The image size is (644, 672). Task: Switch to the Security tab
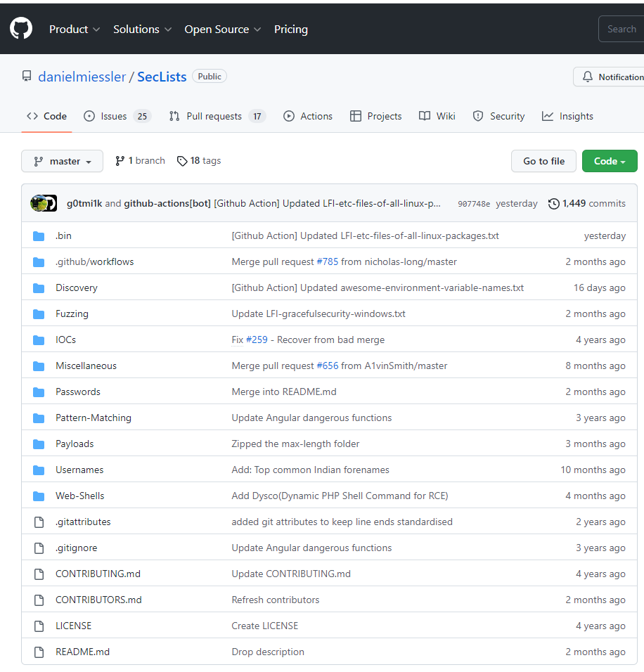pyautogui.click(x=498, y=116)
